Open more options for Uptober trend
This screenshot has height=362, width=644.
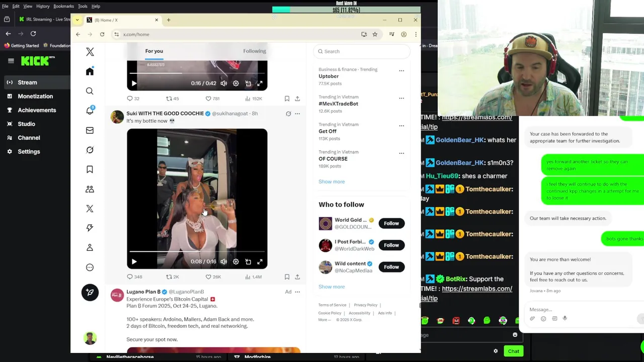(401, 70)
